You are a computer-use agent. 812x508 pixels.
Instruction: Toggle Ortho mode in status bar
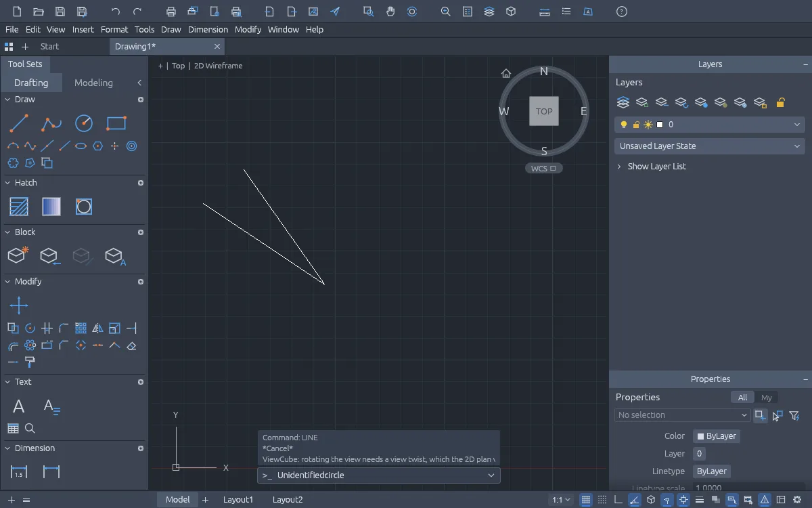click(x=618, y=500)
